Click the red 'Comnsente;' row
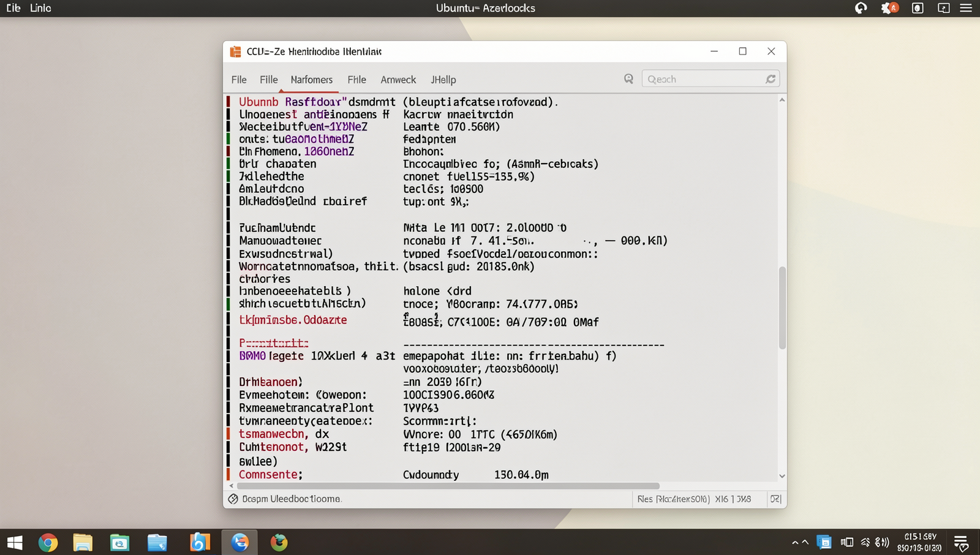980x555 pixels. click(x=271, y=475)
